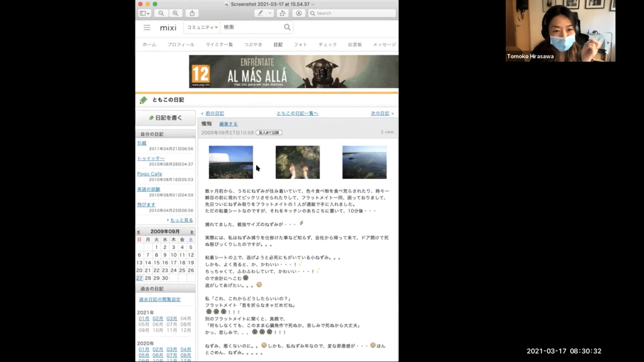Open the トゥイッター〜 diary entry
Screen dimensions: 644x362
coord(151,158)
